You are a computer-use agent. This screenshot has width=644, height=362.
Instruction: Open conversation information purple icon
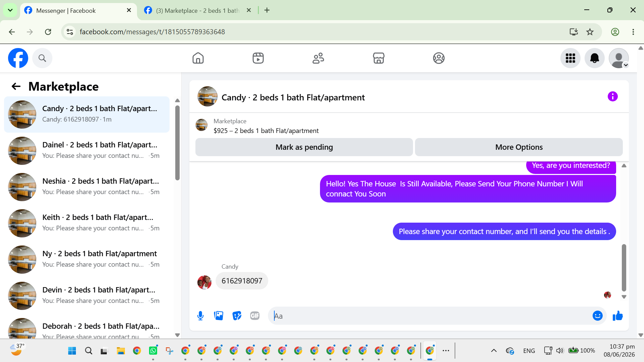click(x=613, y=97)
